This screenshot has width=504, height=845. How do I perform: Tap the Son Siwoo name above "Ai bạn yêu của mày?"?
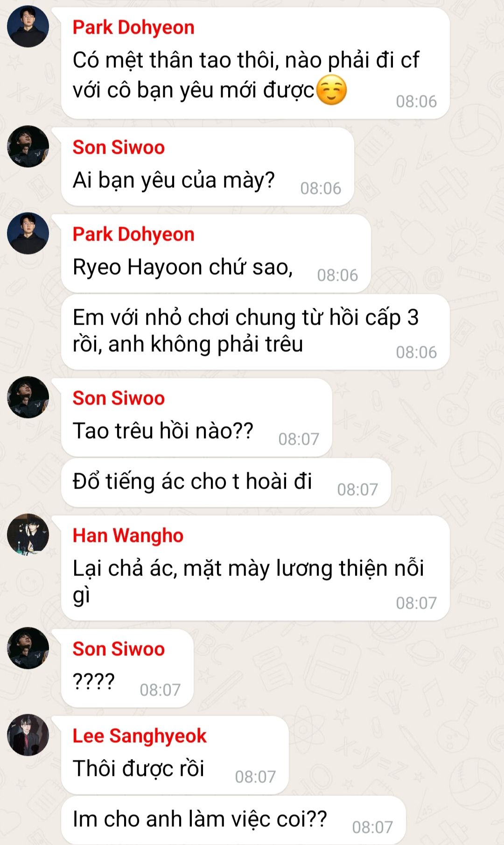click(x=119, y=147)
